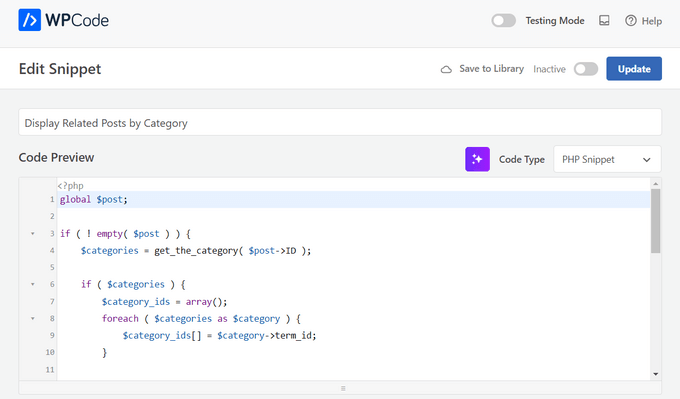Click the Edit Snippet heading

click(60, 69)
